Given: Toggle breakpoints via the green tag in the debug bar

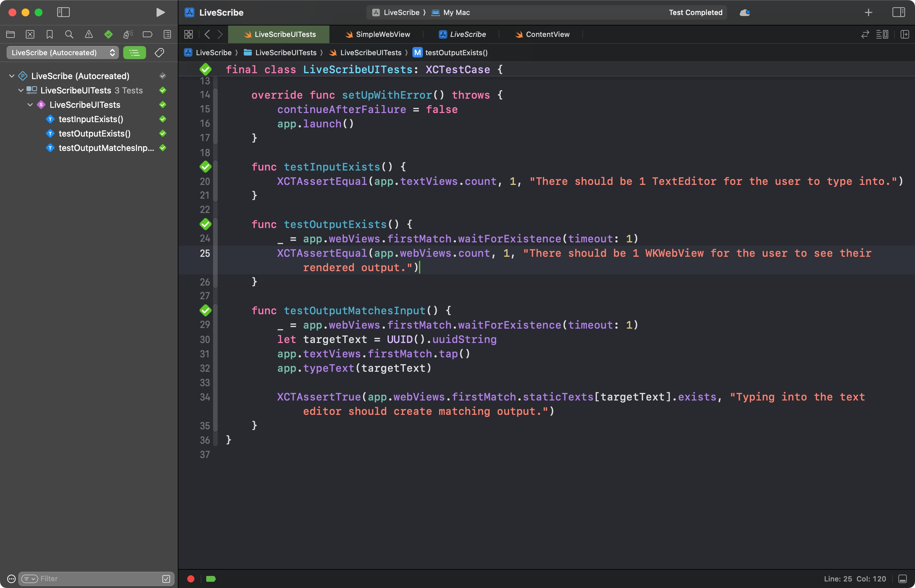Looking at the screenshot, I should point(211,579).
